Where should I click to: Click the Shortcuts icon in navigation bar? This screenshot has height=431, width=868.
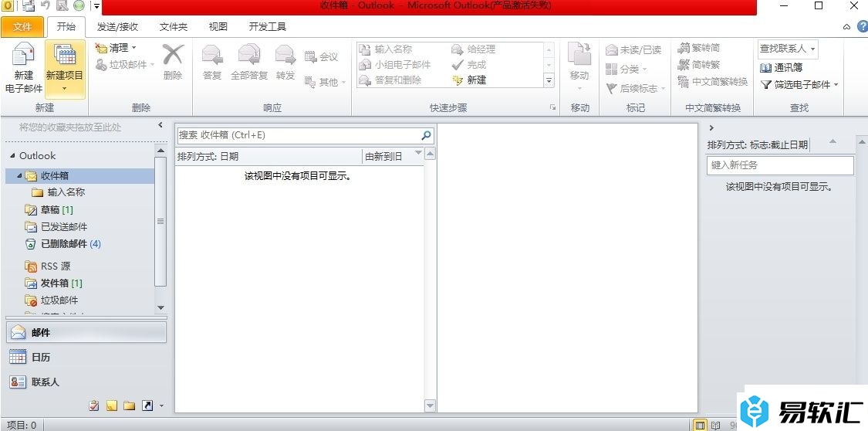pos(147,406)
